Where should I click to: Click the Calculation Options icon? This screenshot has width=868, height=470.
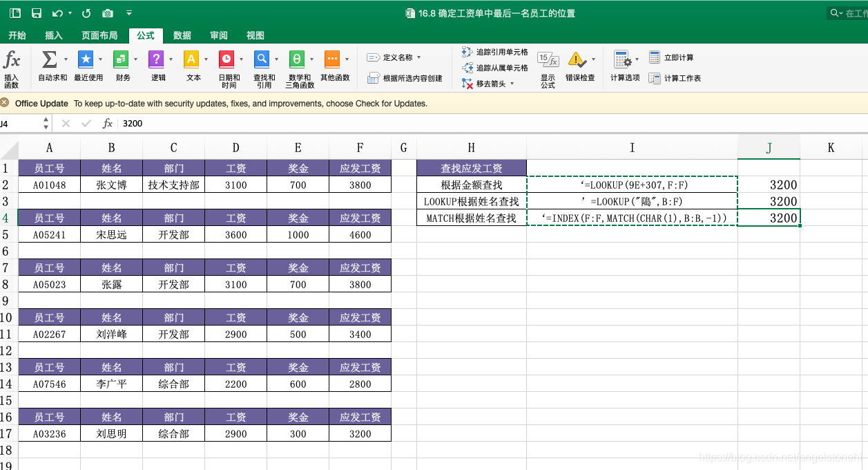pyautogui.click(x=622, y=60)
